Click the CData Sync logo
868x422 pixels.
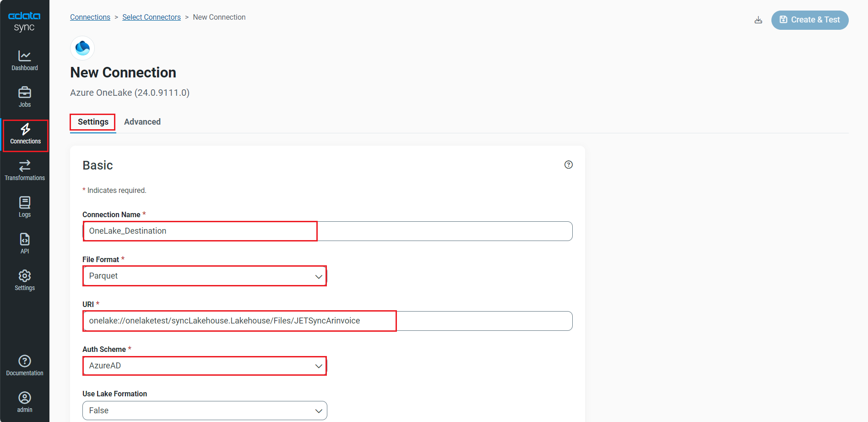(24, 22)
